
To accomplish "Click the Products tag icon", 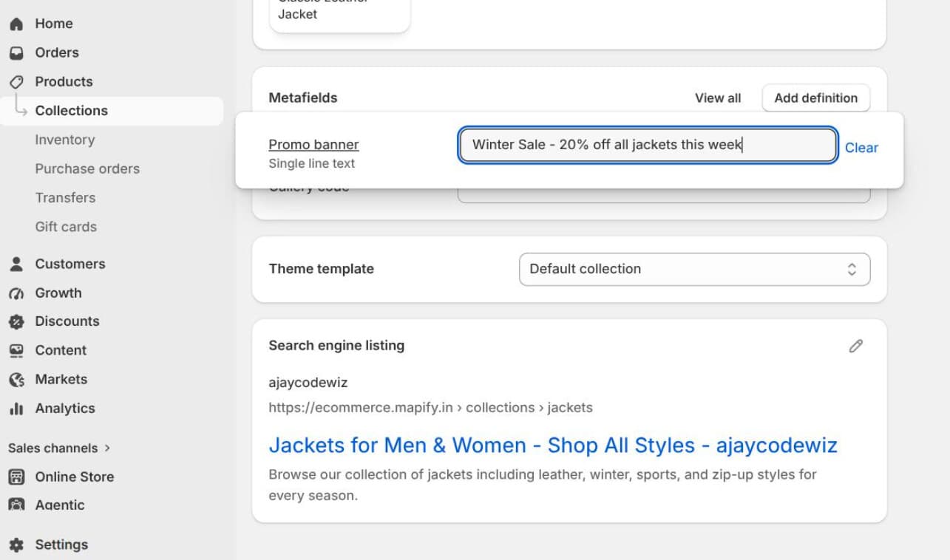I will (x=16, y=82).
